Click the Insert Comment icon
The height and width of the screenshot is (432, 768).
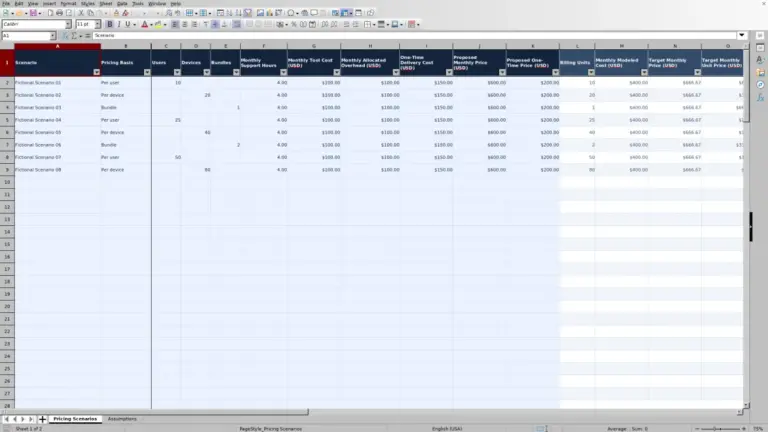click(314, 13)
